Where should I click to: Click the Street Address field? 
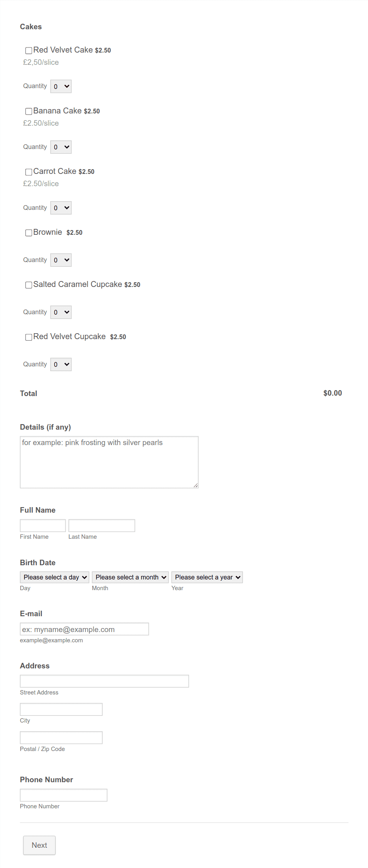pyautogui.click(x=104, y=681)
